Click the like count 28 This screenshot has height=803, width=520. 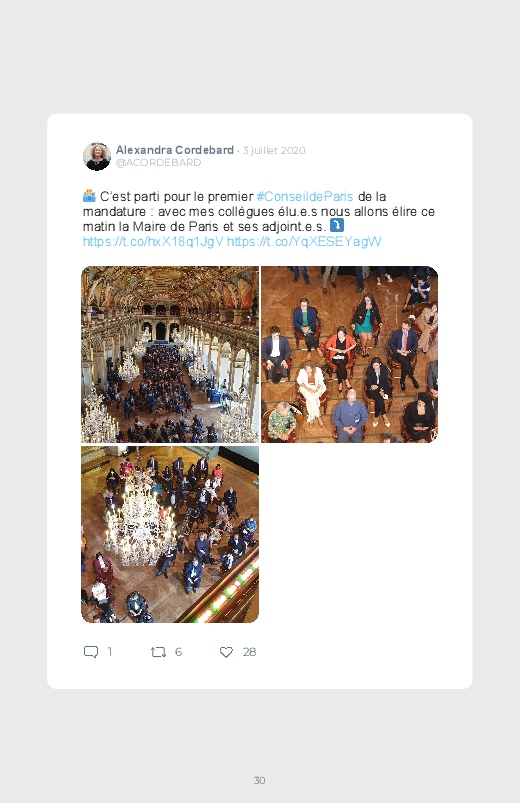(249, 652)
